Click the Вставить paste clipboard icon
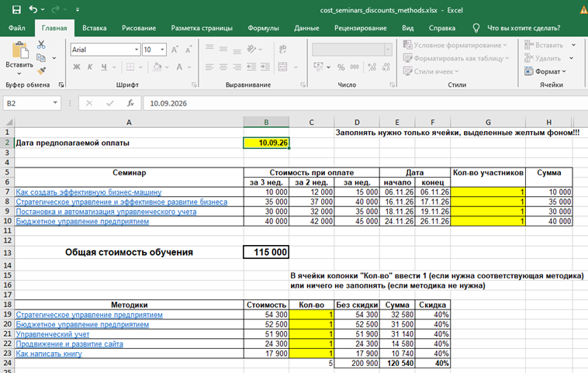 coord(19,50)
